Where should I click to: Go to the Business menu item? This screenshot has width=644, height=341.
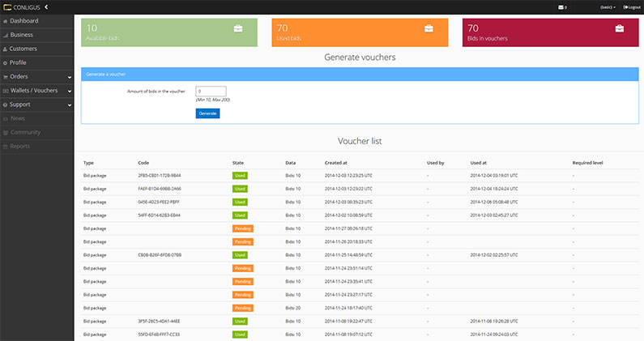point(22,35)
